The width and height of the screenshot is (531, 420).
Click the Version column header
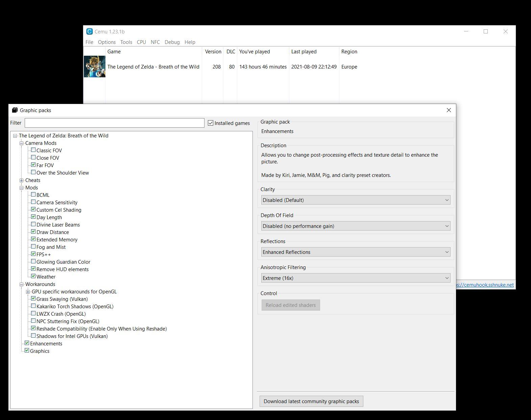(x=213, y=52)
